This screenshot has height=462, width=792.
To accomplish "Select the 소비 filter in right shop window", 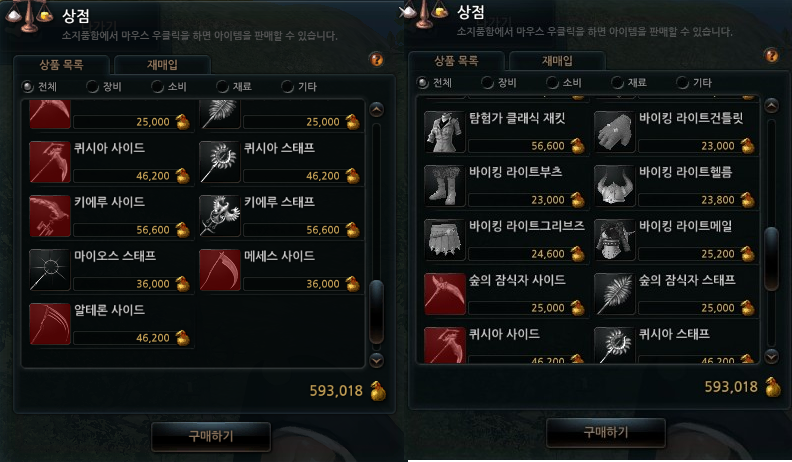I will [x=564, y=82].
